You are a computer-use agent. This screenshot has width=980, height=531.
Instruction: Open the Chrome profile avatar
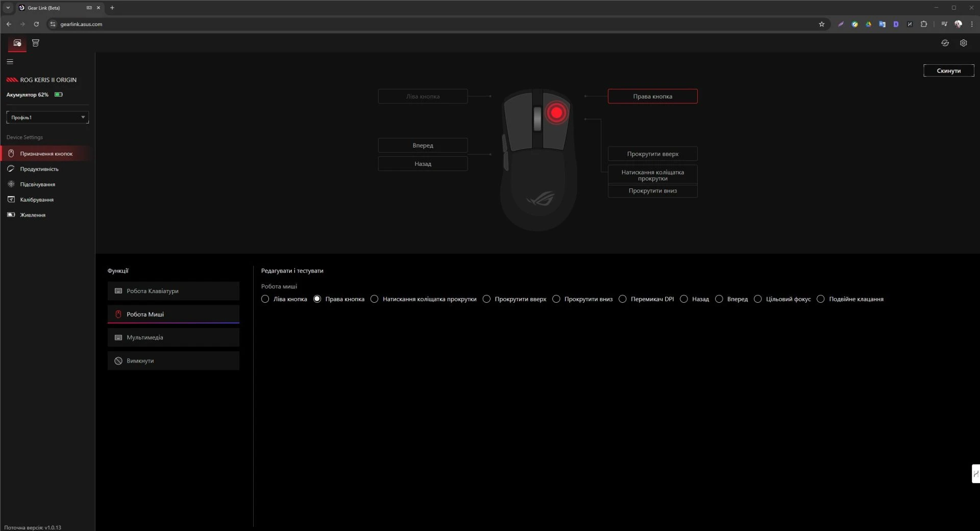(958, 24)
